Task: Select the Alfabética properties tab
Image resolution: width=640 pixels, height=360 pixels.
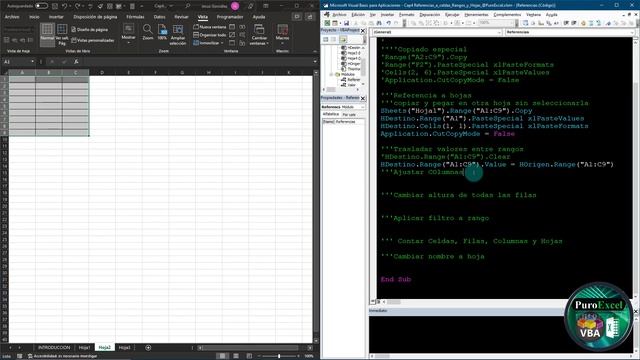Action: 331,115
